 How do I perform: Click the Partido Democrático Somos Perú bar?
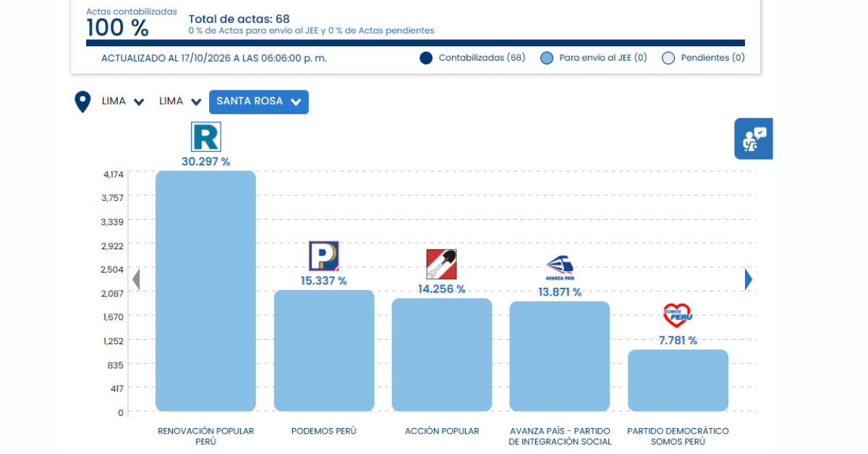click(677, 381)
